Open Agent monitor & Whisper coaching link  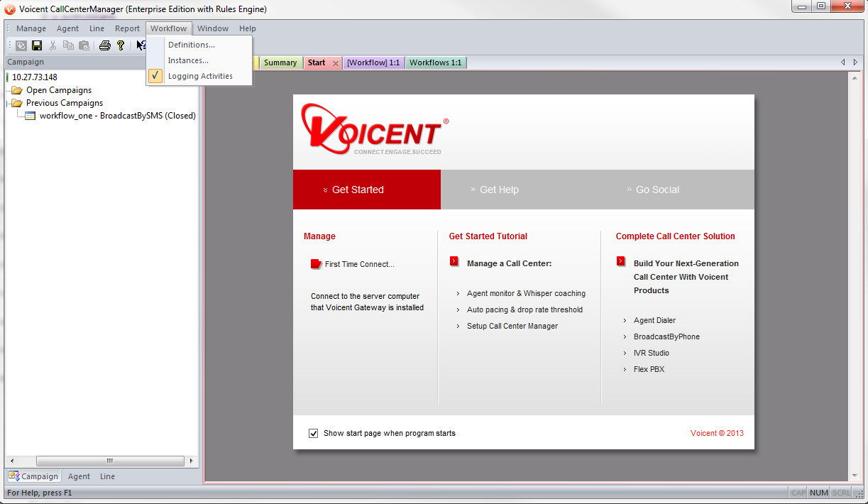click(x=526, y=293)
